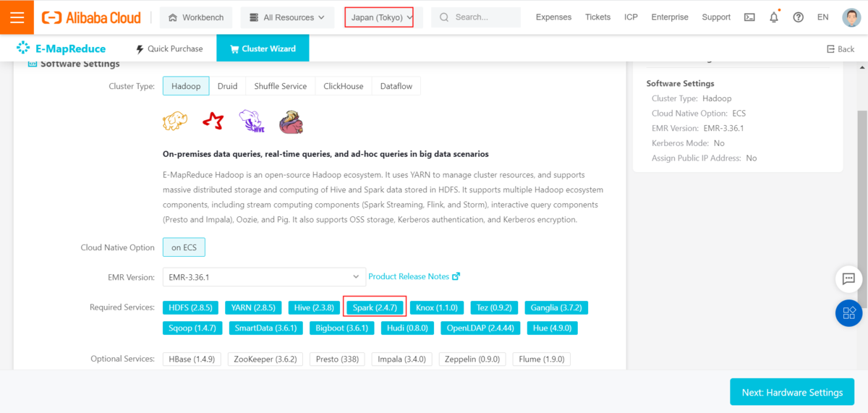Screen dimensions: 868x413
Task: Select Druid cluster type
Action: pyautogui.click(x=227, y=86)
